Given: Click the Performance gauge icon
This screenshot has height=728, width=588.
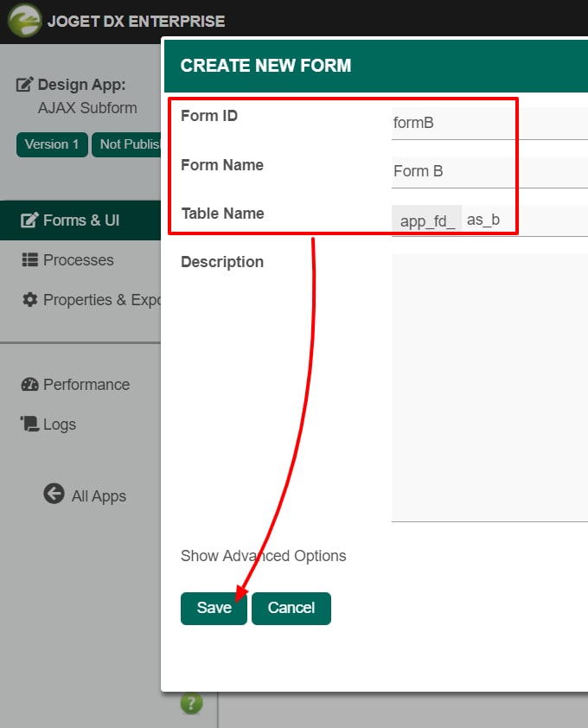Looking at the screenshot, I should (x=29, y=385).
